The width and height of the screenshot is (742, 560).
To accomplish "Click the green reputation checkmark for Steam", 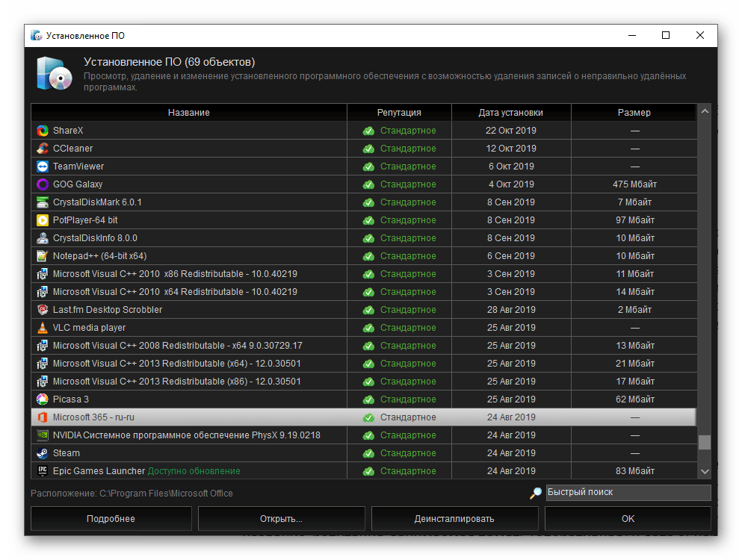I will tap(368, 453).
